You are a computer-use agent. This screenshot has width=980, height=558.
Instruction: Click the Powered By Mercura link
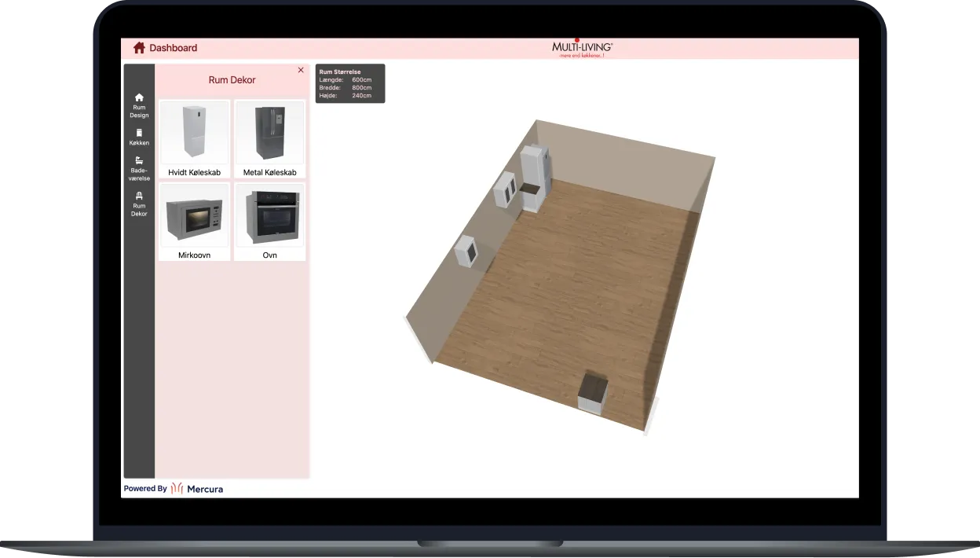tap(174, 488)
